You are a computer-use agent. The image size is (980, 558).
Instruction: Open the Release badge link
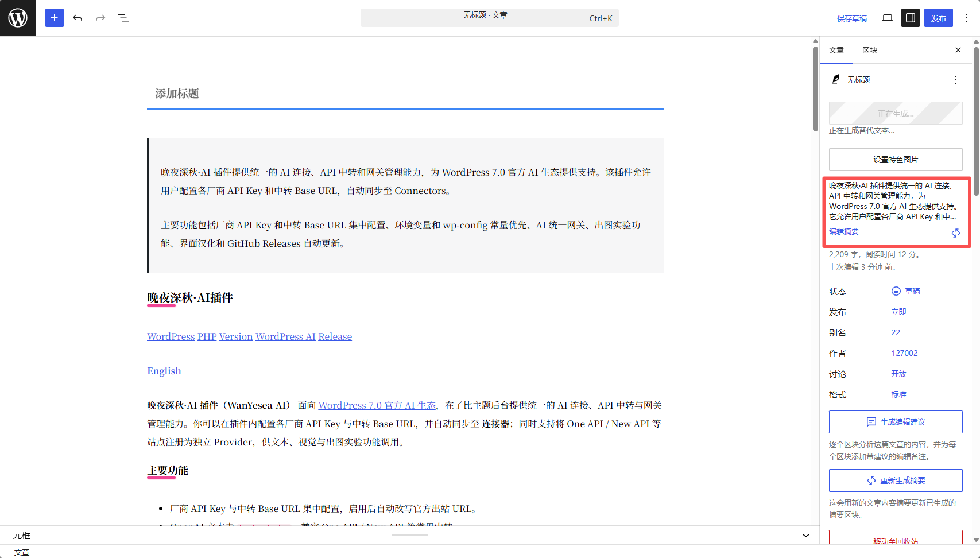tap(335, 336)
